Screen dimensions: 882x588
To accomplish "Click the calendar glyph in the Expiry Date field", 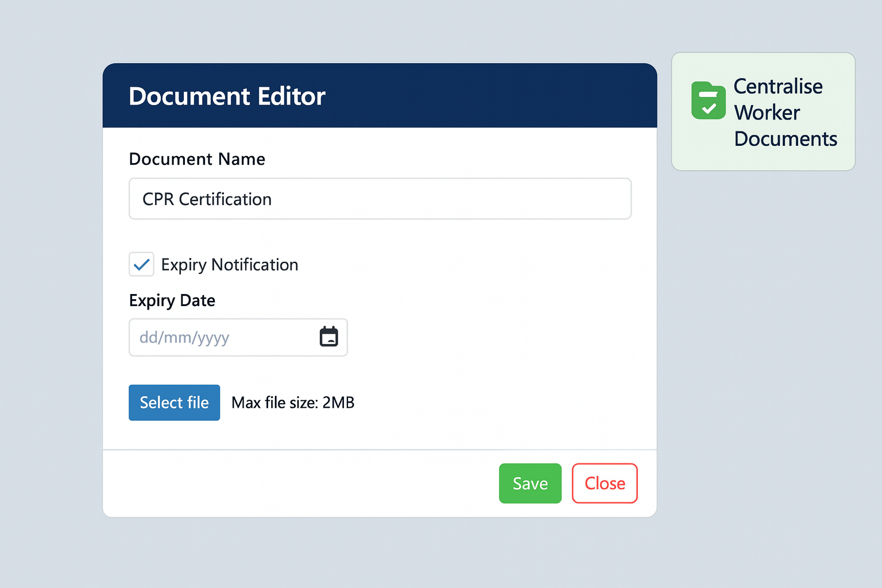I will pyautogui.click(x=328, y=337).
